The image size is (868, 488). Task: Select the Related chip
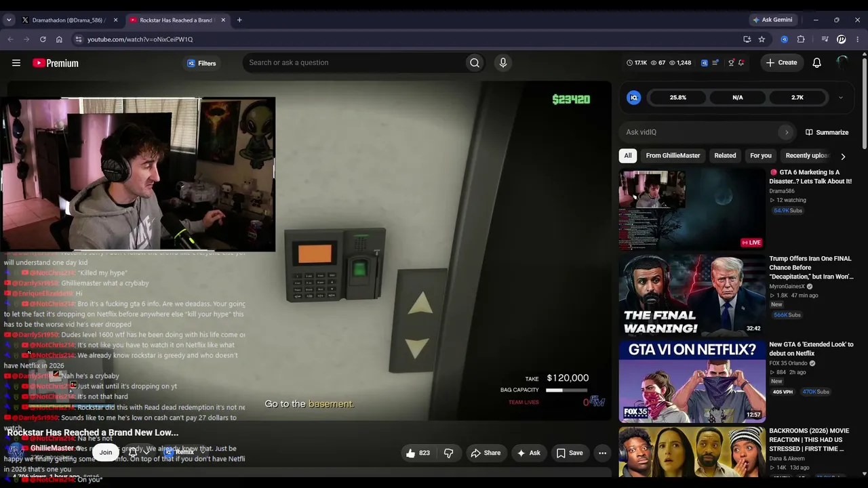pos(725,156)
